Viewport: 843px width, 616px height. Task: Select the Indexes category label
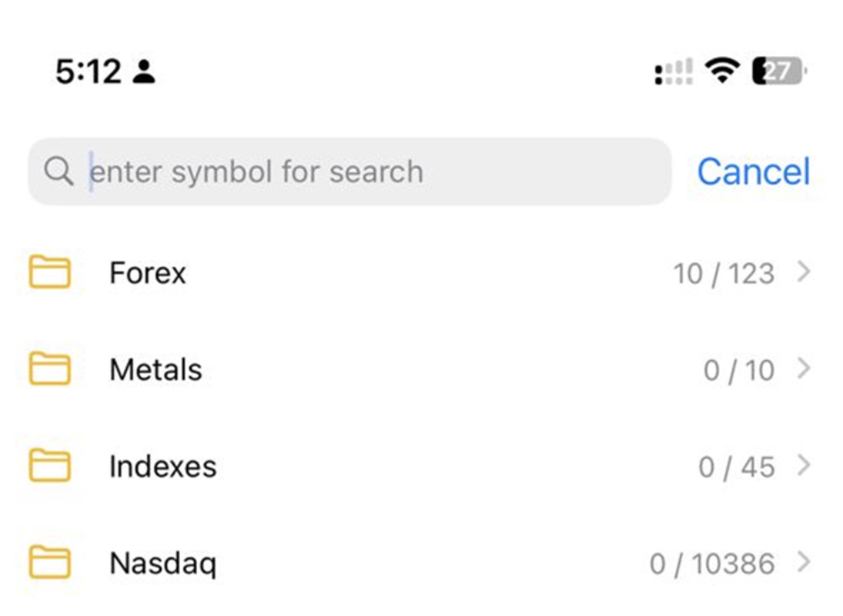(163, 467)
